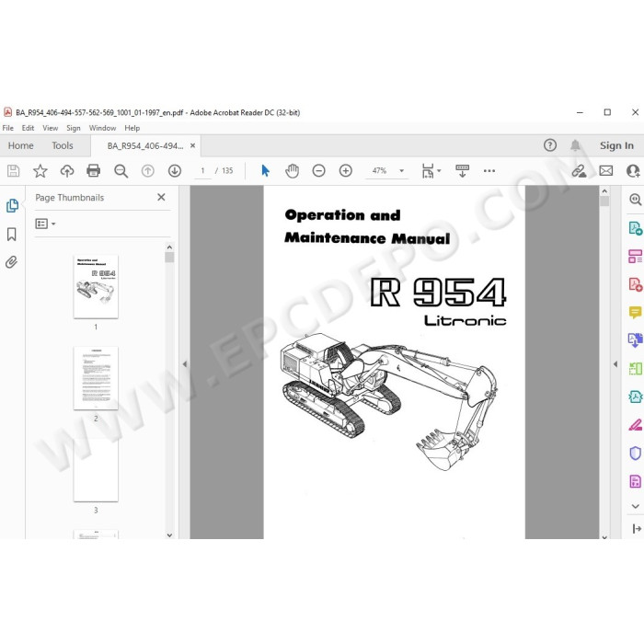Open the File menu
The width and height of the screenshot is (644, 644).
pos(7,128)
